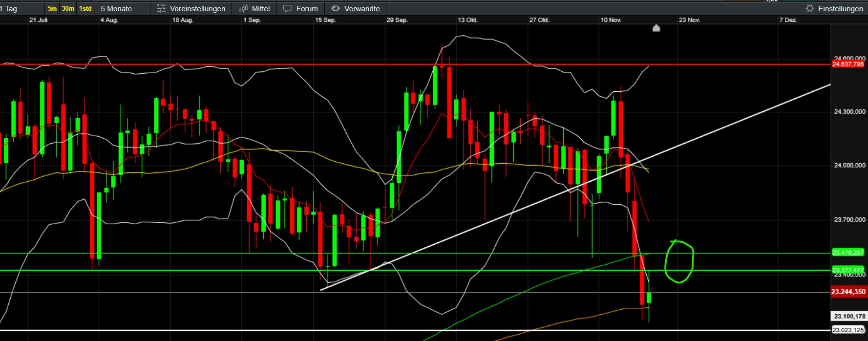Click the 23.023,125 price label
The width and height of the screenshot is (868, 341).
pyautogui.click(x=849, y=330)
